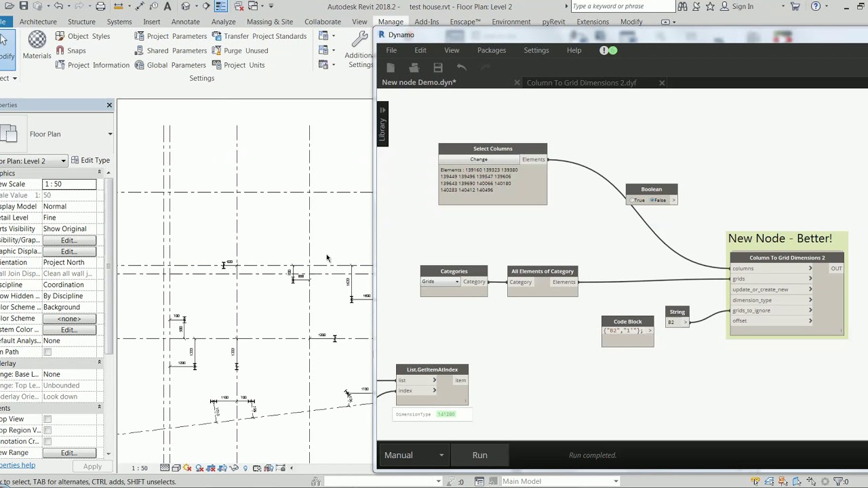Screen dimensions: 868x488
Task: Click the Revit keyword search box
Action: point(622,6)
